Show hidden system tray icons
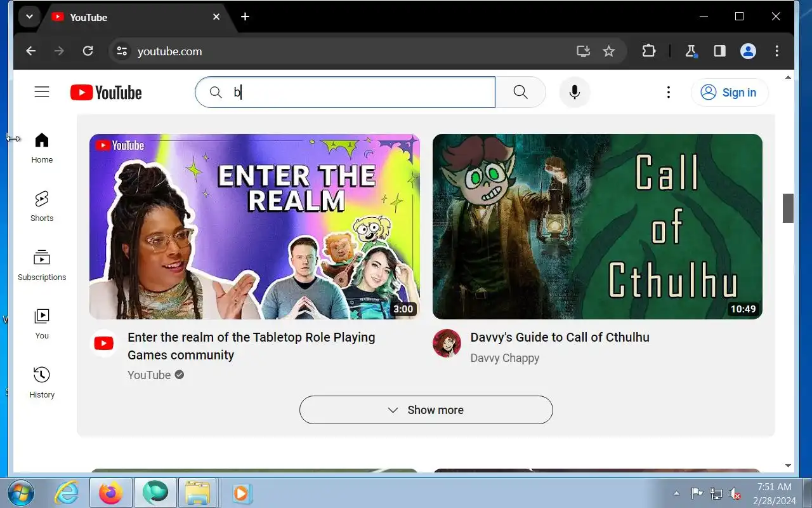This screenshot has height=508, width=812. [676, 493]
